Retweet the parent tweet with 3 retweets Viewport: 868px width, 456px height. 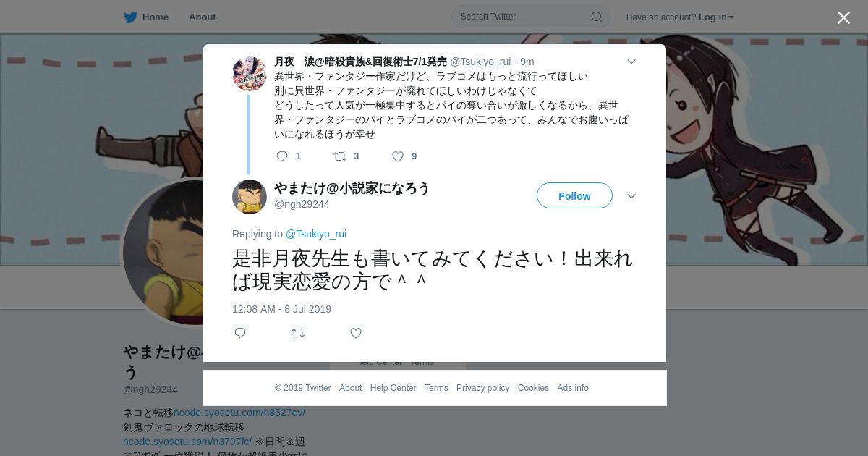pos(339,156)
